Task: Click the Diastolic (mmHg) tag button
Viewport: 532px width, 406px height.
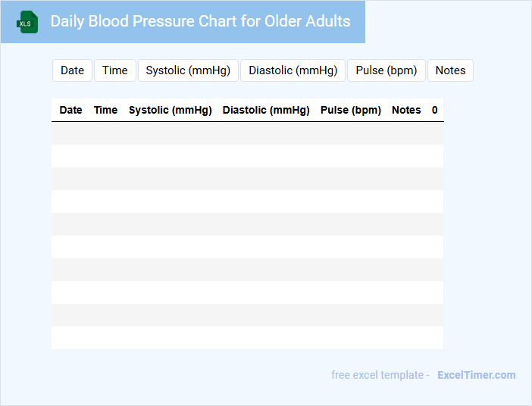Action: pos(293,70)
